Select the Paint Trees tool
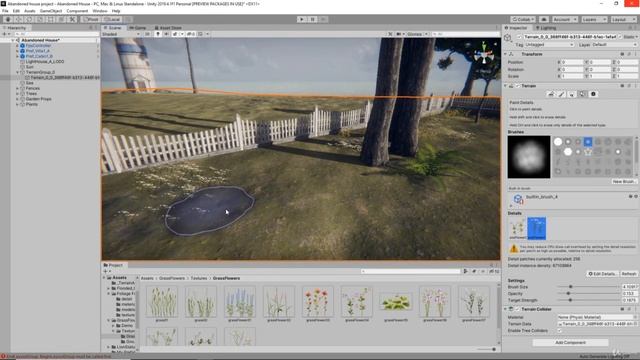 point(572,94)
